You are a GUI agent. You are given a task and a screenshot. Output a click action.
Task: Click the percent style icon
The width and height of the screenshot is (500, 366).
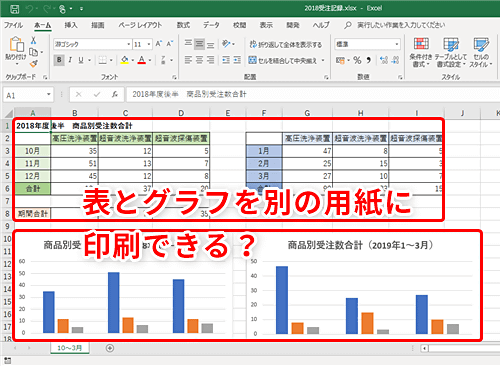point(357,60)
